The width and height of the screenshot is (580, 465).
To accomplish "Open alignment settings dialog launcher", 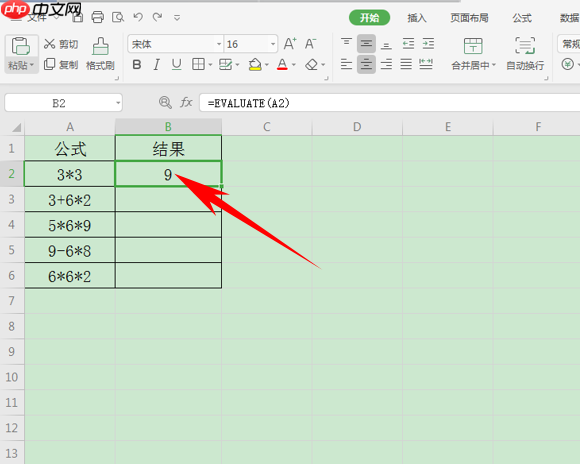I will 546,78.
